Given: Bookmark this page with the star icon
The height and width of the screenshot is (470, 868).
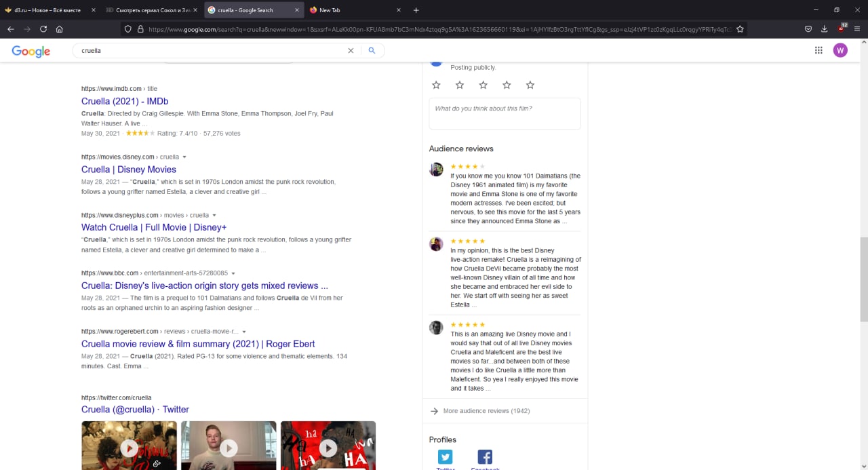Looking at the screenshot, I should click(x=740, y=29).
